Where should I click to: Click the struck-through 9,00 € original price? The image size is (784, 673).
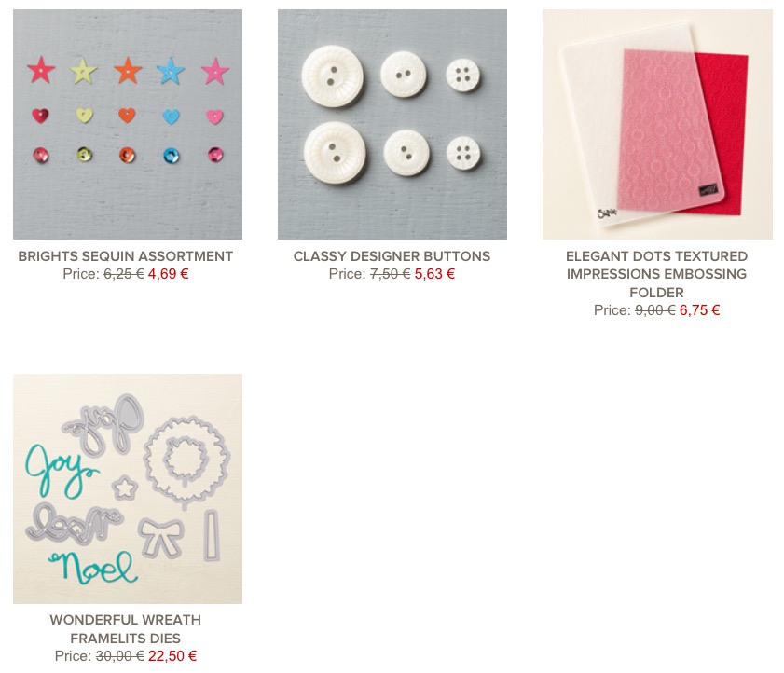[655, 310]
